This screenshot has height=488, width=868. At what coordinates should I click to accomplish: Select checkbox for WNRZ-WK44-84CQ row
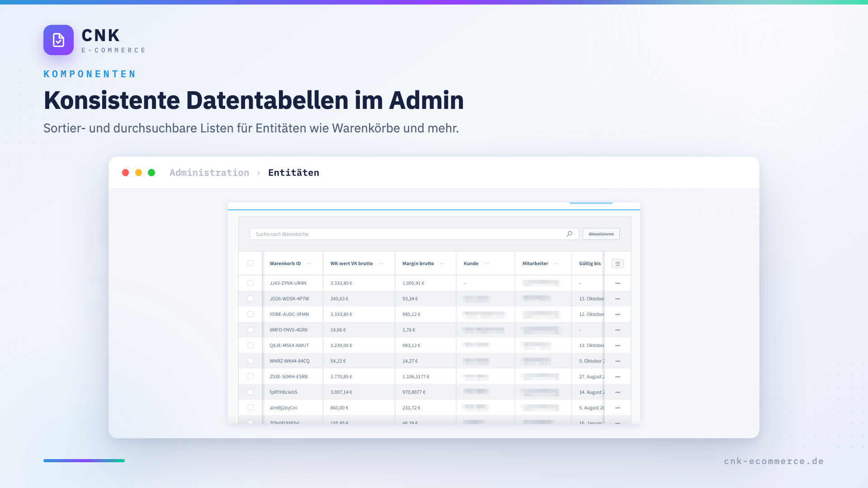(x=250, y=361)
